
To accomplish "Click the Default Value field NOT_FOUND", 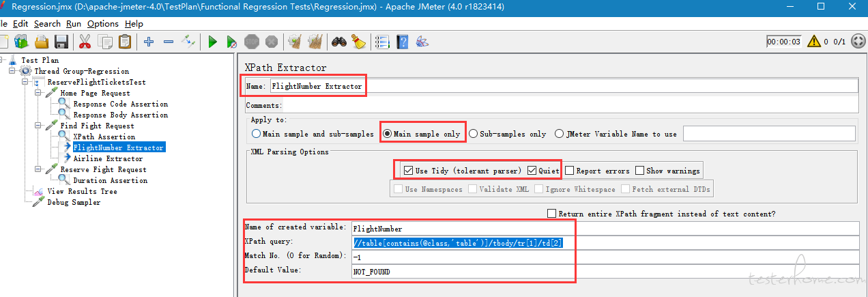I will click(x=605, y=272).
